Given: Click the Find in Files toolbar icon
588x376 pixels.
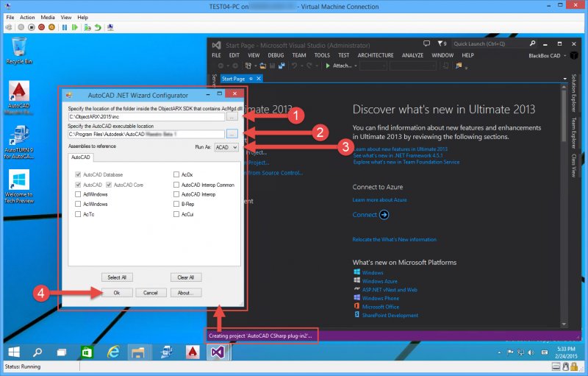Looking at the screenshot, I should [459, 65].
